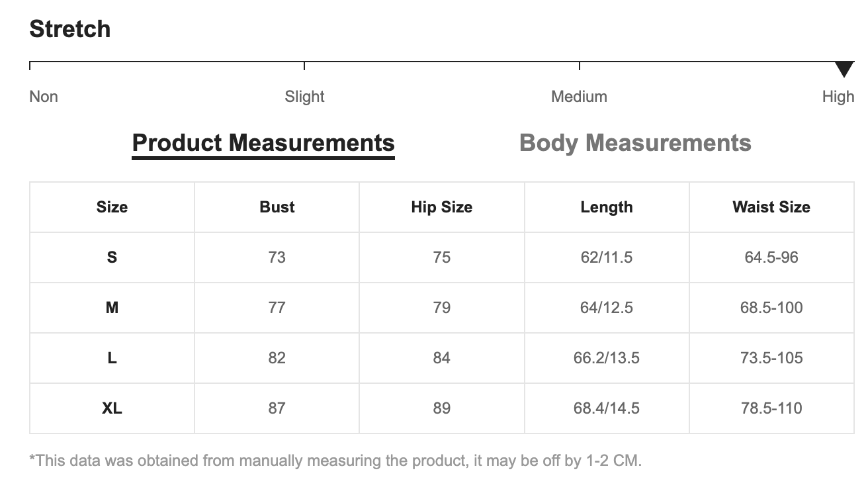Screen dimensions: 868x499
Task: Click the High stretch label
Action: (838, 97)
